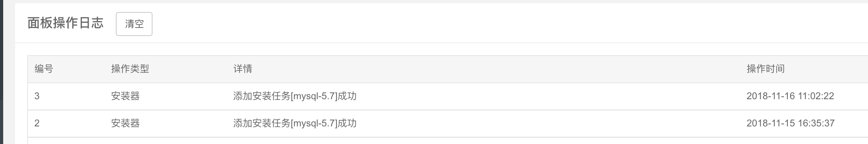Open details text of log entry 3
Image resolution: width=868 pixels, height=144 pixels.
295,96
